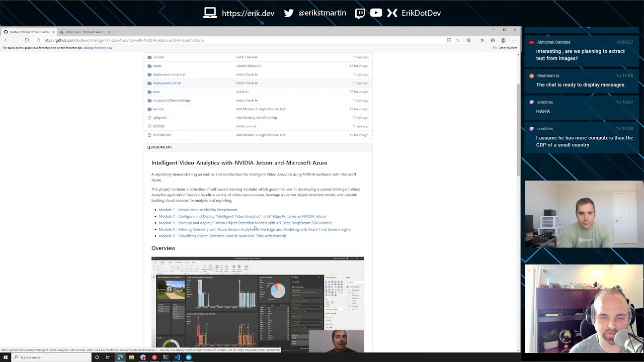Click the Edge icon in taskbar
The height and width of the screenshot is (362, 644).
point(120,357)
